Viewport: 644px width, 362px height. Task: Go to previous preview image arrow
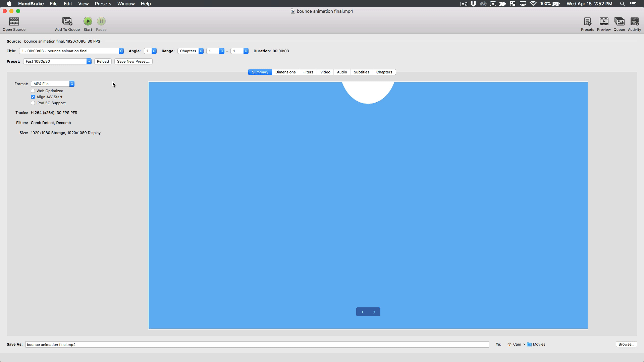tap(362, 312)
